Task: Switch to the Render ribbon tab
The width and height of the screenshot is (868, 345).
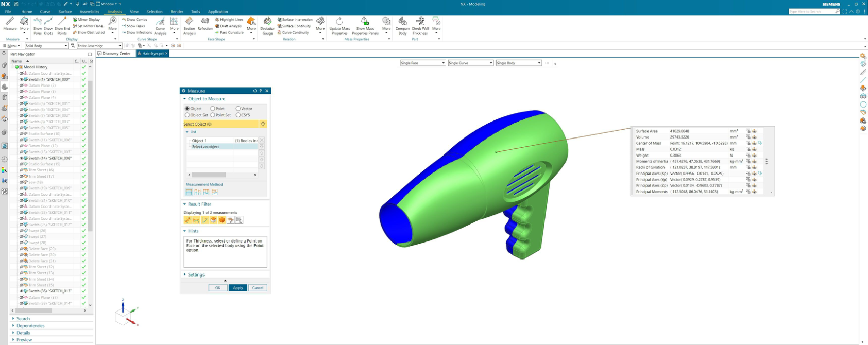Action: tap(177, 11)
